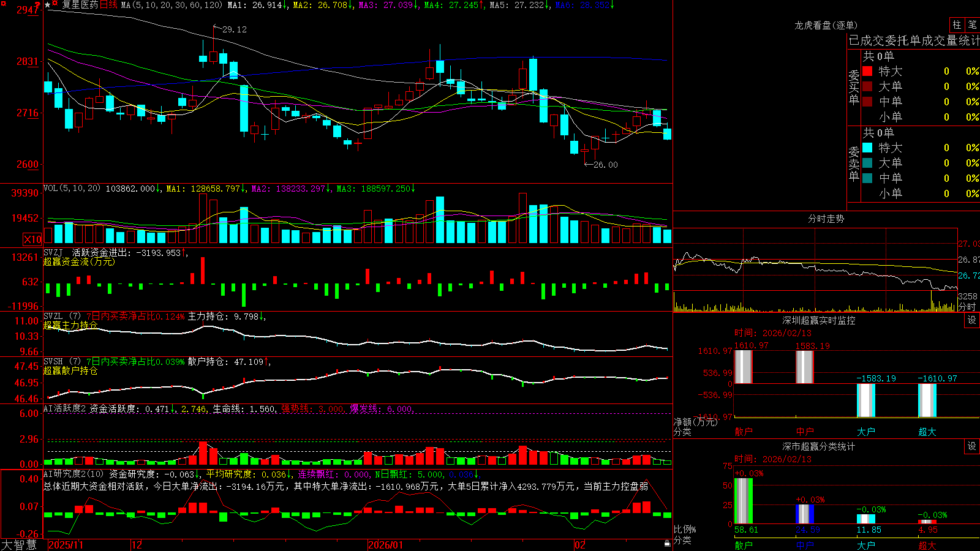Click the cyan 特大 sell-order swatch
The image size is (980, 551).
[867, 148]
